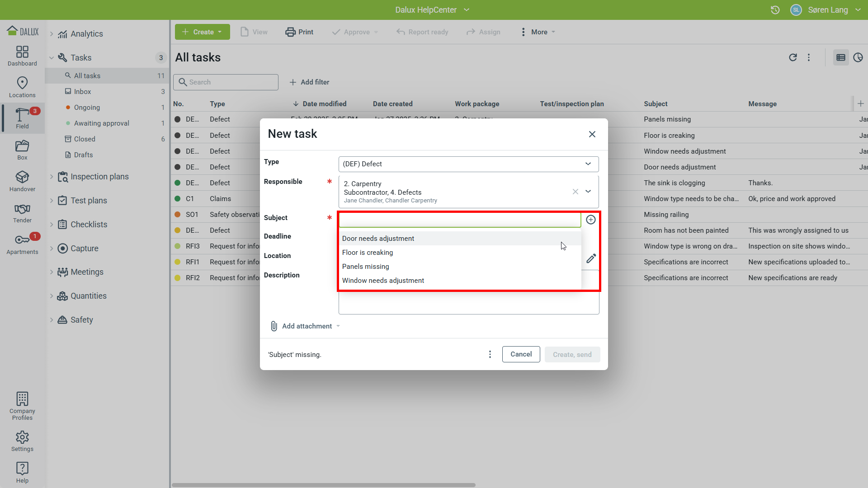The height and width of the screenshot is (488, 868).
Task: Switch to the chart view toggle
Action: point(858,57)
